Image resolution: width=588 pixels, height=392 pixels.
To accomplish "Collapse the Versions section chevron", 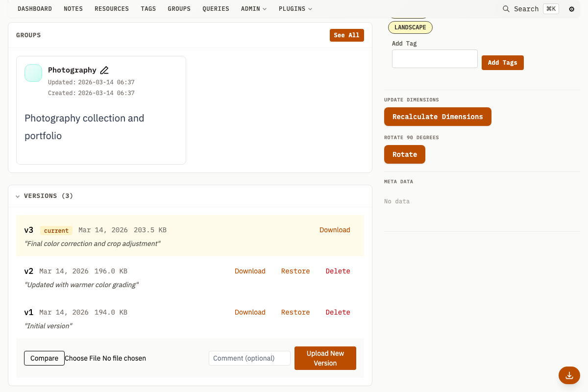I will pyautogui.click(x=18, y=196).
